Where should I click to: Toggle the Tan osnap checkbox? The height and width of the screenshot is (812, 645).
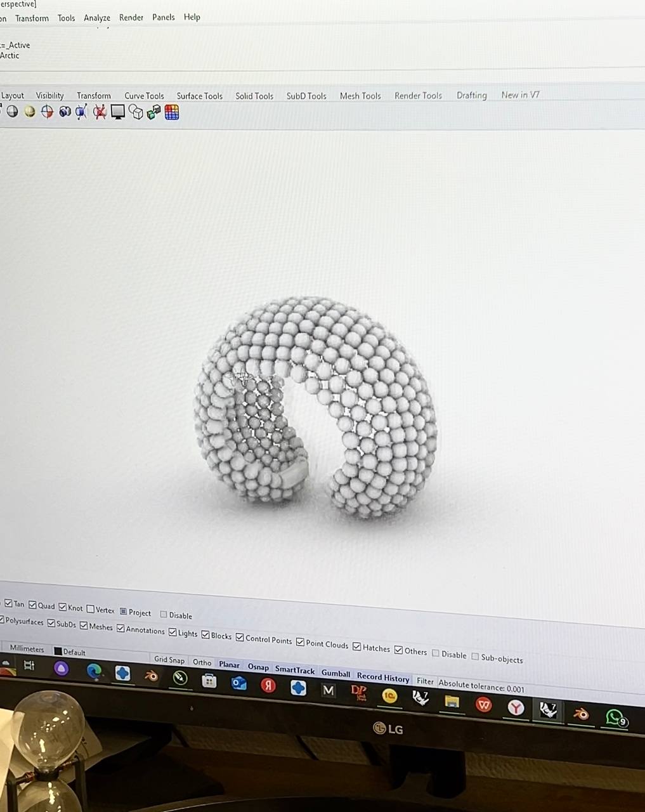(8, 603)
